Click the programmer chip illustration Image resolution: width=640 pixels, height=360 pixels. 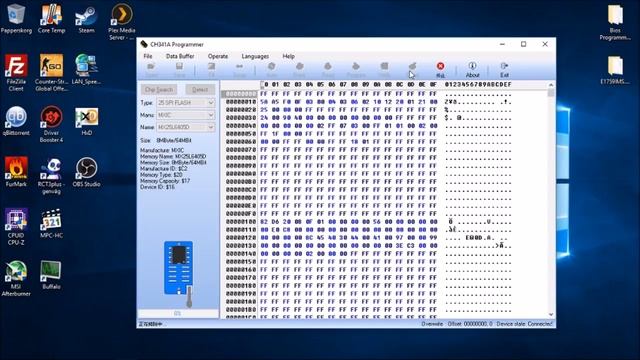(x=179, y=273)
